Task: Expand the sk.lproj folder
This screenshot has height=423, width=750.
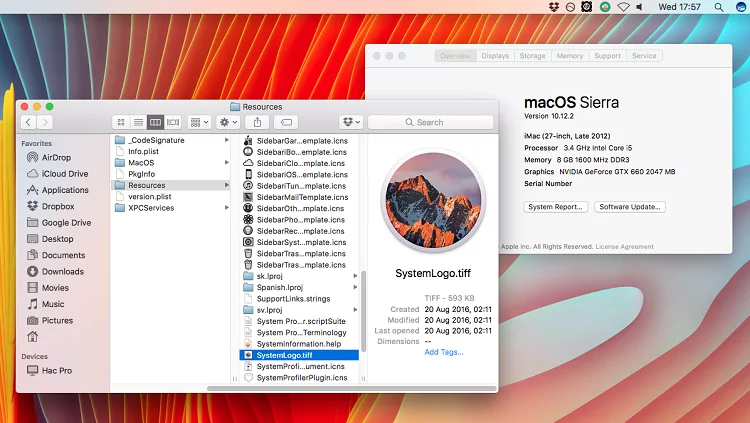Action: [355, 276]
